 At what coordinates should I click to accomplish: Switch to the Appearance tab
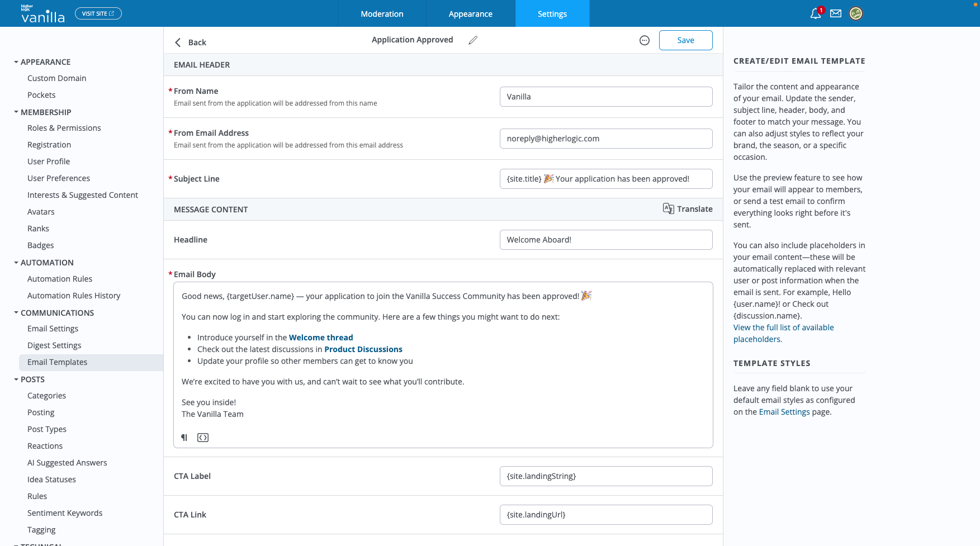pos(470,13)
